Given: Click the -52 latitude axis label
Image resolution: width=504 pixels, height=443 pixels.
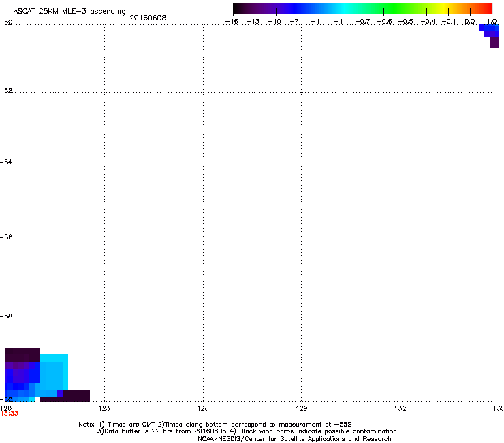Looking at the screenshot, I should 6,91.
